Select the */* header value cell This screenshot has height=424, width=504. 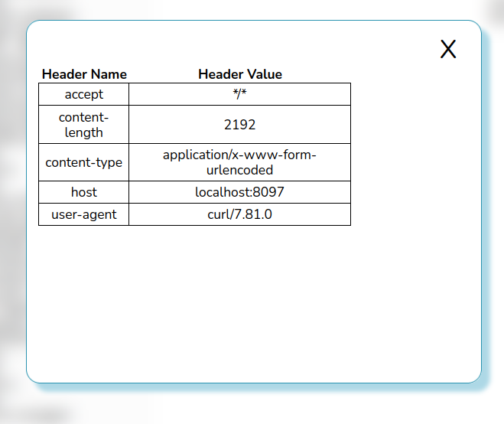pyautogui.click(x=239, y=94)
